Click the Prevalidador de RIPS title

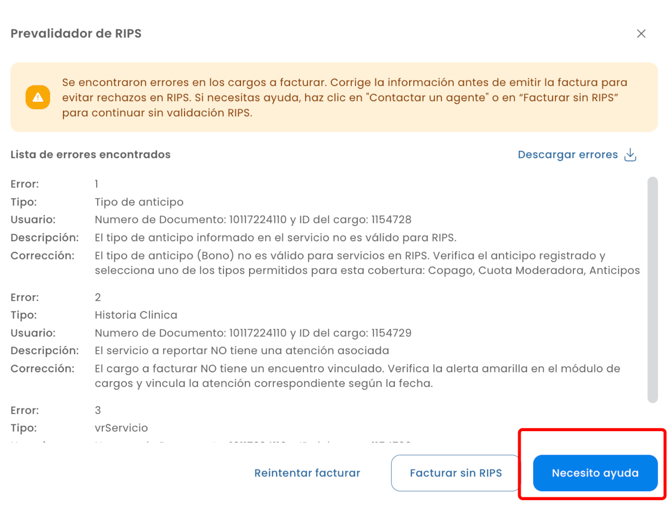(76, 33)
